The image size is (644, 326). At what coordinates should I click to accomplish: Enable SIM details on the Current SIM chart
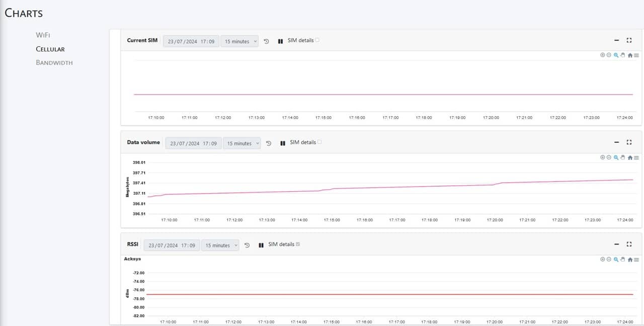coord(318,40)
